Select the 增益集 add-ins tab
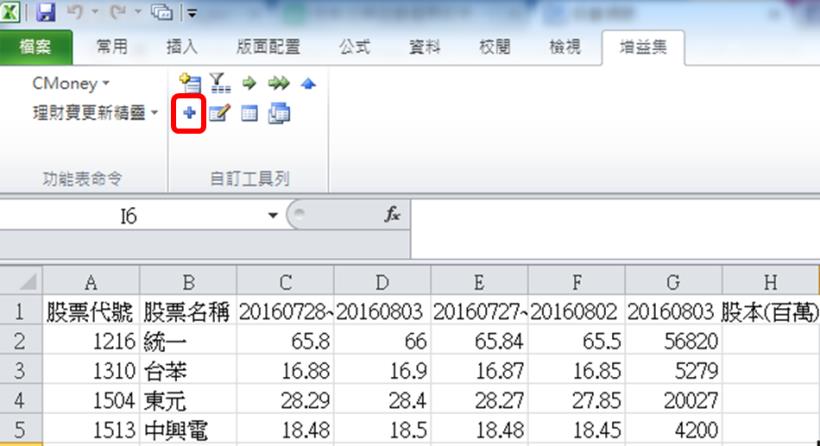This screenshot has width=820, height=446. (643, 47)
